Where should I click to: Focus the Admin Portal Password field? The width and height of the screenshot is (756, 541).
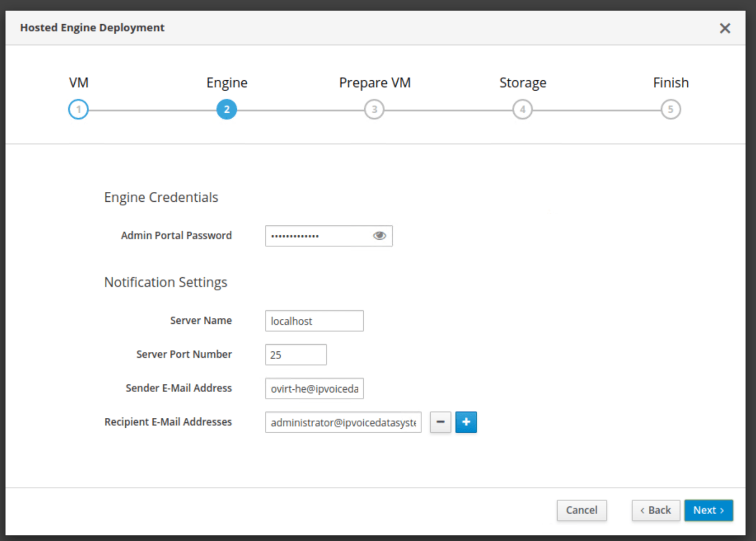click(318, 236)
